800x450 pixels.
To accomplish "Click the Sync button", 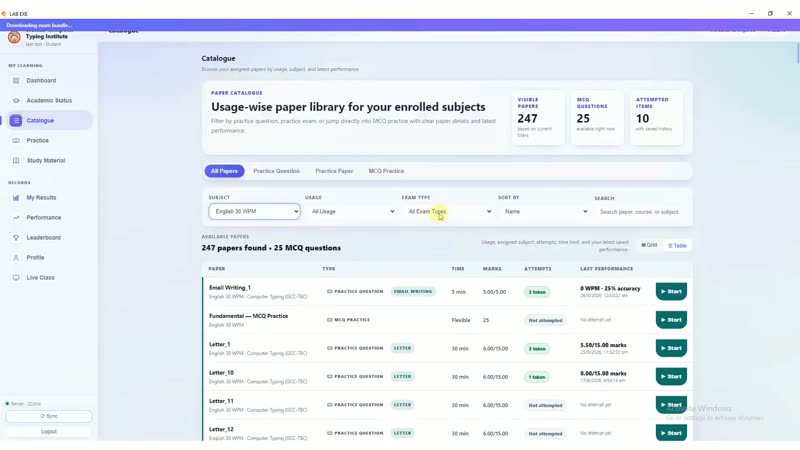I will pos(49,416).
